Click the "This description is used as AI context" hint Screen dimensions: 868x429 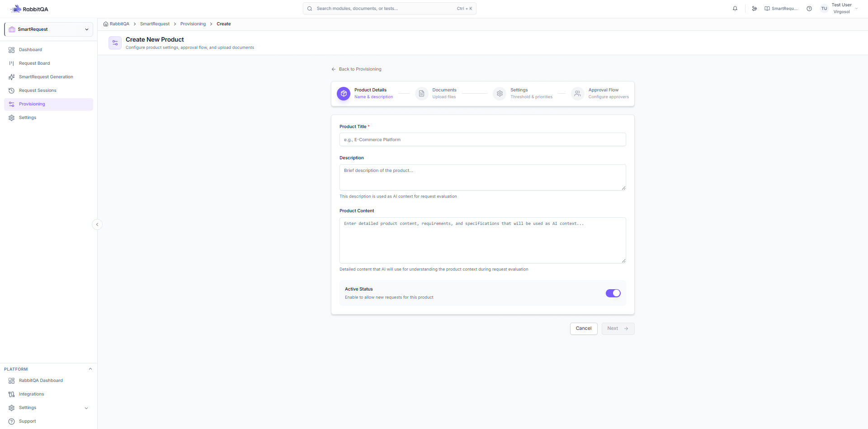point(398,196)
